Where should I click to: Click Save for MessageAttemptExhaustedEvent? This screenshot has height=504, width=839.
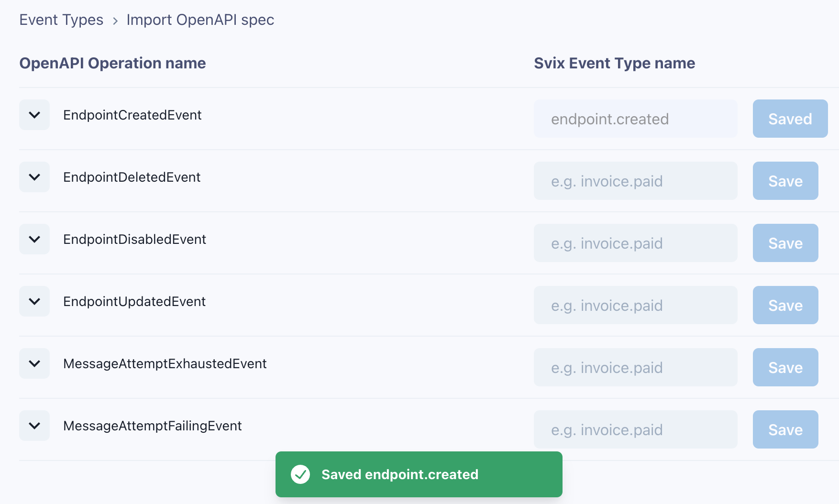coord(785,367)
